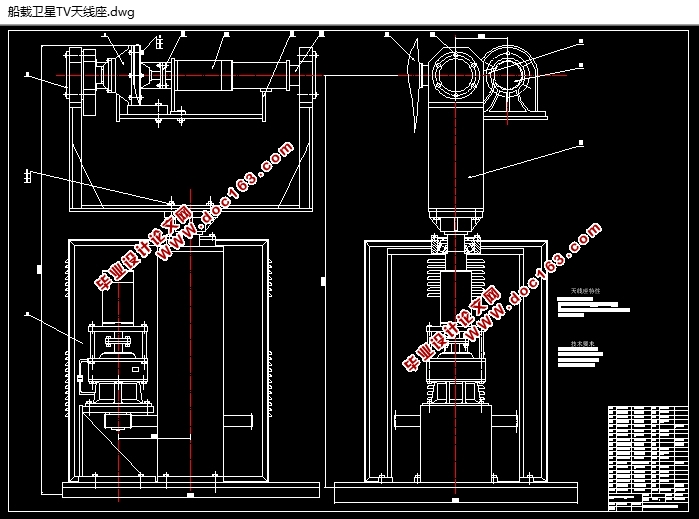
Task: Select the U-shaped yoke frame bottom bar
Action: (191, 208)
